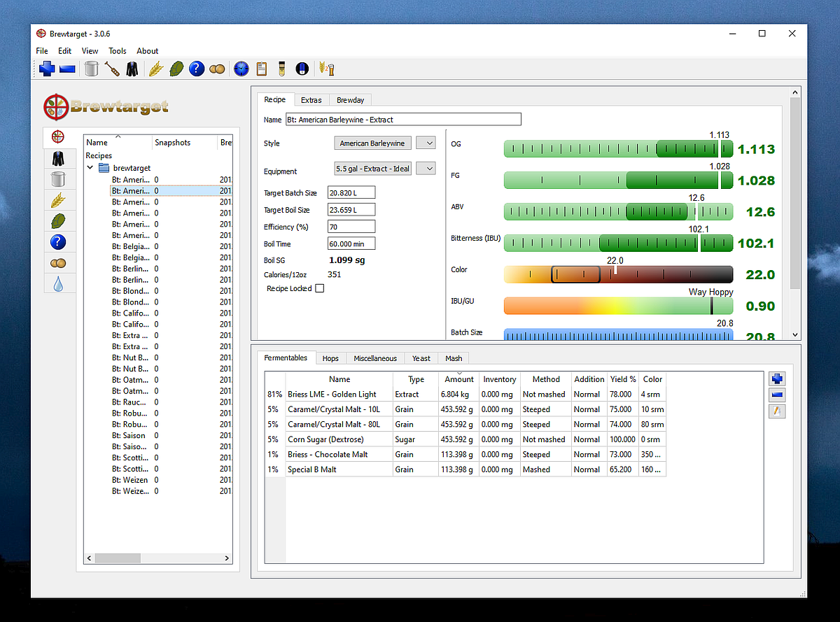Sort fermentables by Amount column header
This screenshot has height=622, width=840.
459,379
